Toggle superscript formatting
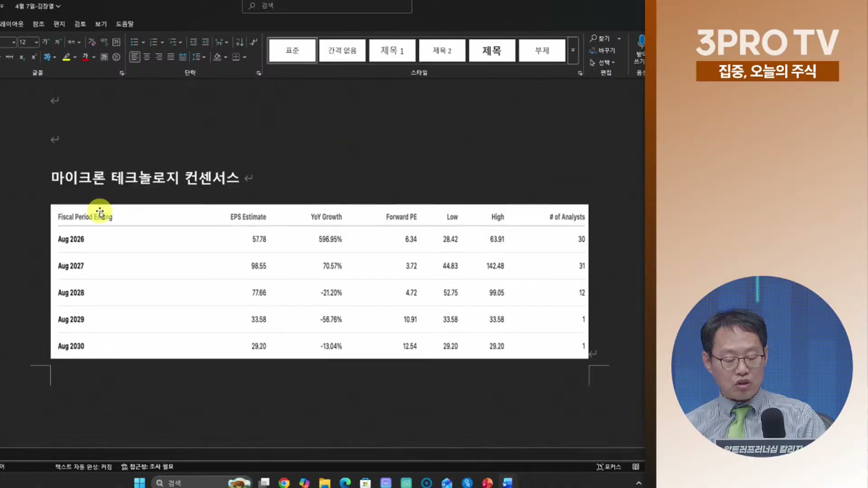This screenshot has width=868, height=488. click(x=33, y=57)
